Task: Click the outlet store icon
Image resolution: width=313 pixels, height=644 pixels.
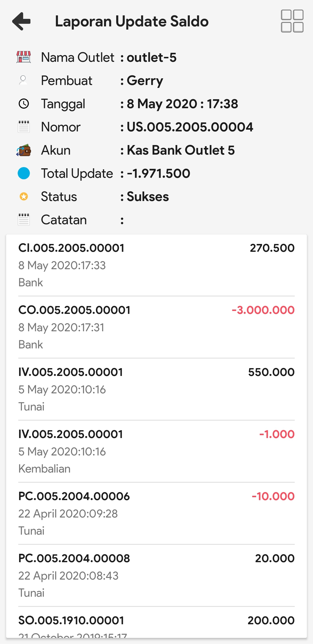Action: point(24,57)
